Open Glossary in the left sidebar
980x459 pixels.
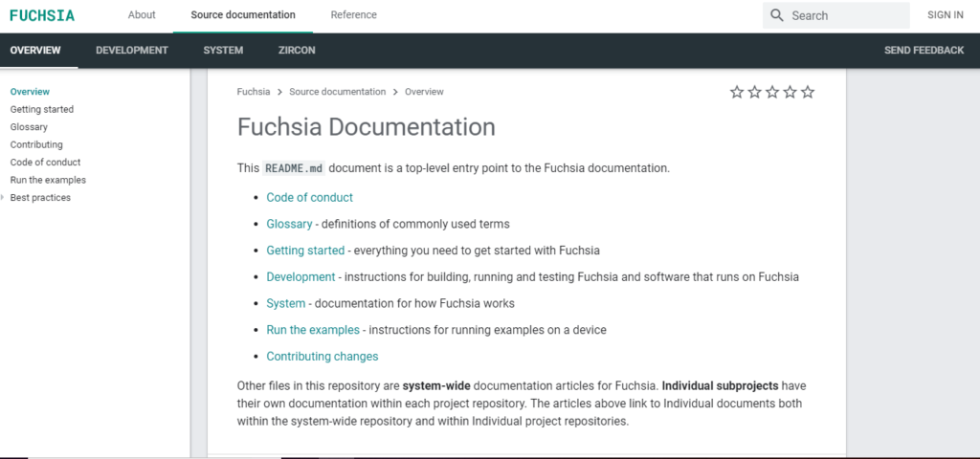29,127
